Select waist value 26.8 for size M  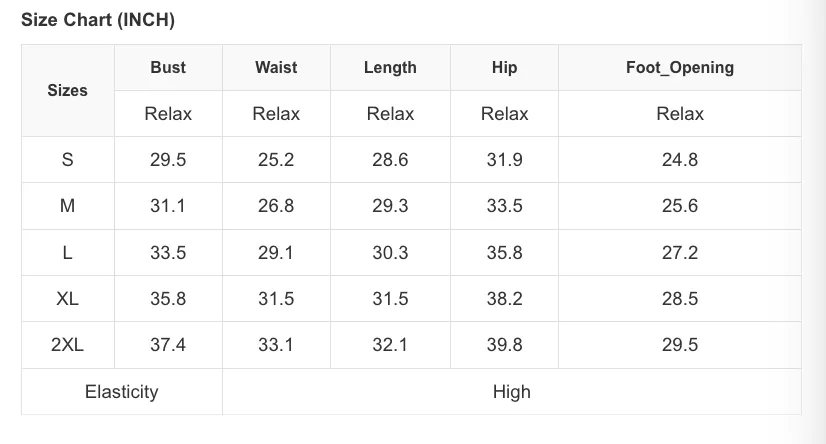coord(276,206)
